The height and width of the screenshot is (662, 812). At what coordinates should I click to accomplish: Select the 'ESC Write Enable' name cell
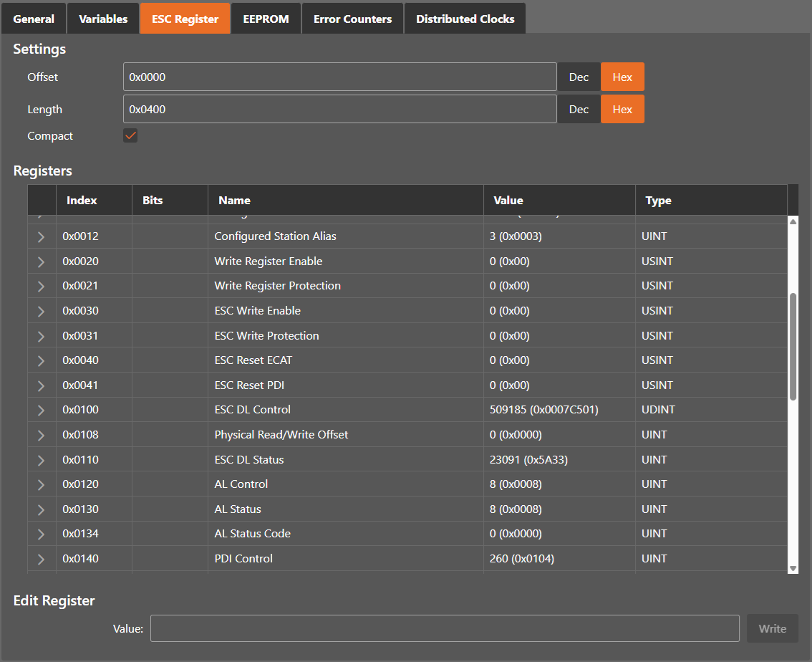point(345,310)
